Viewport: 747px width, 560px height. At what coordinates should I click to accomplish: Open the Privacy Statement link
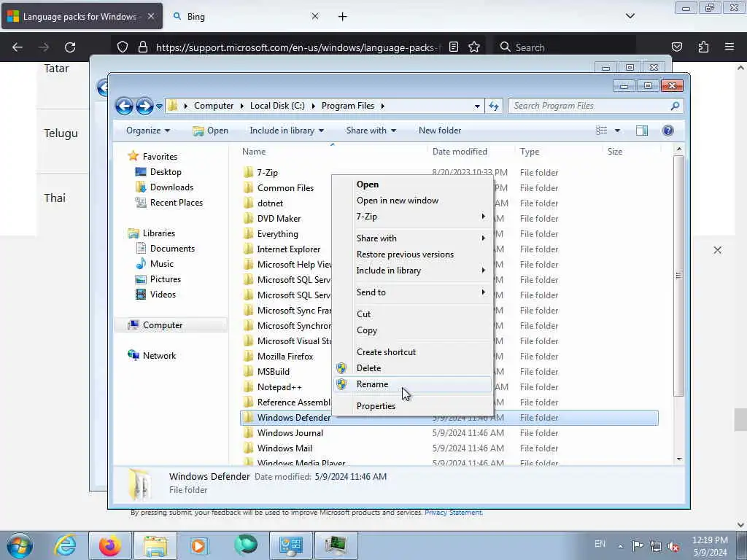(x=453, y=513)
